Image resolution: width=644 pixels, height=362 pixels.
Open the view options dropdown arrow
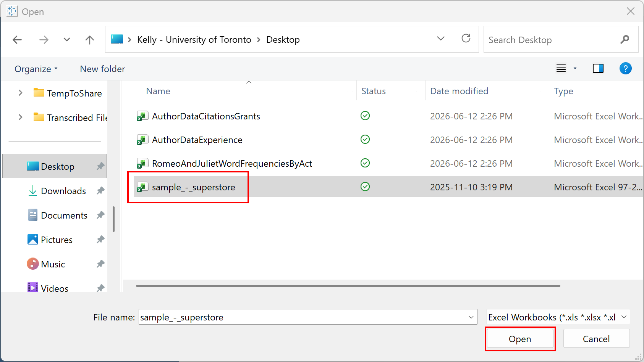click(575, 69)
